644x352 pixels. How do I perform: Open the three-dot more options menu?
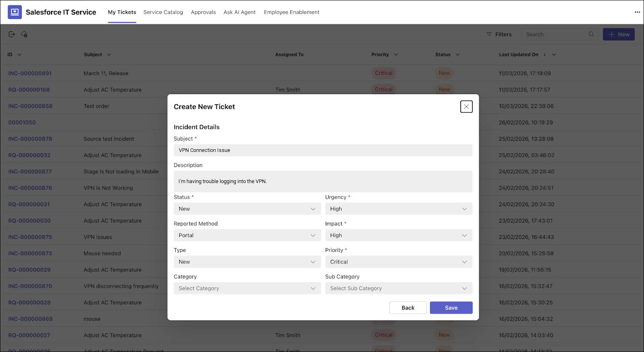point(637,12)
